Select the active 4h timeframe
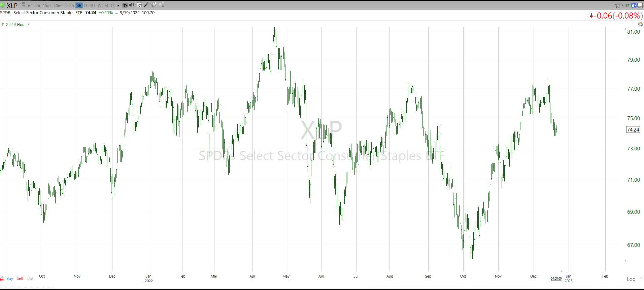 point(79,5)
